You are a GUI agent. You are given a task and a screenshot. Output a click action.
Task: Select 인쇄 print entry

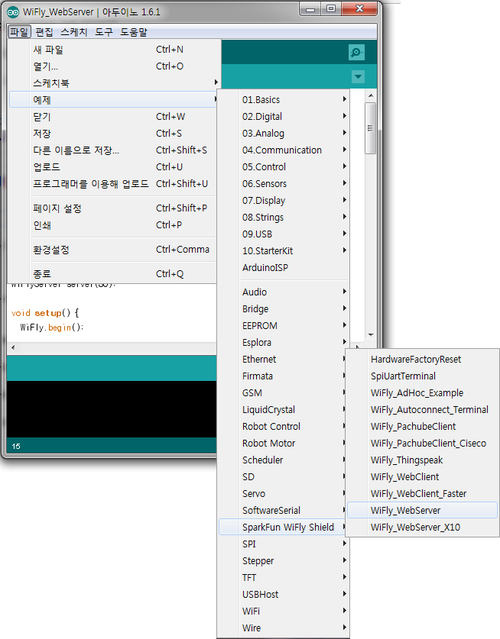point(113,225)
